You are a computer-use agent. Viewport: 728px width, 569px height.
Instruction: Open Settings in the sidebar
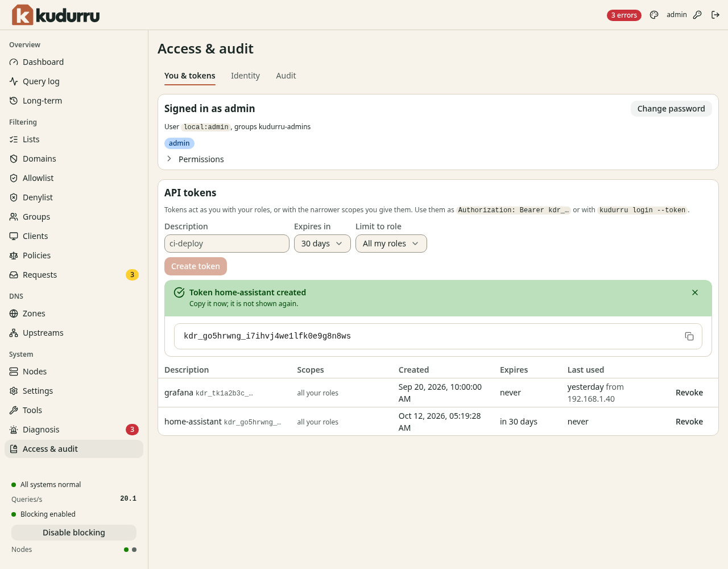pos(74,391)
